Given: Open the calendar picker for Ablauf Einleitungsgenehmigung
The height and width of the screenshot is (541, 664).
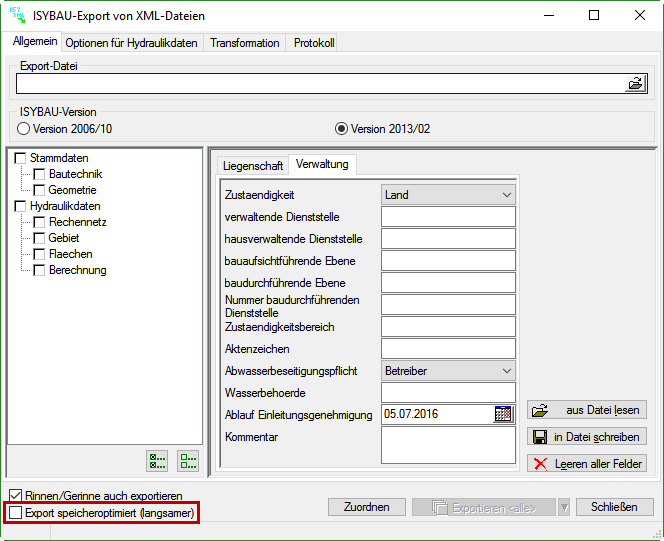Looking at the screenshot, I should coord(503,414).
